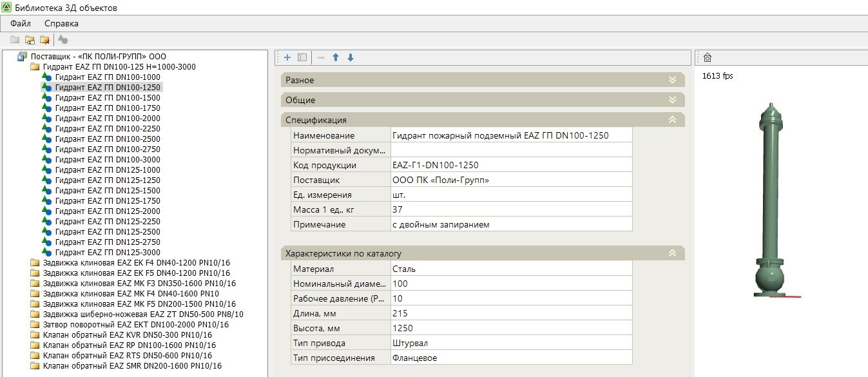The height and width of the screenshot is (377, 868).
Task: Click the move down arrow icon
Action: pos(351,57)
